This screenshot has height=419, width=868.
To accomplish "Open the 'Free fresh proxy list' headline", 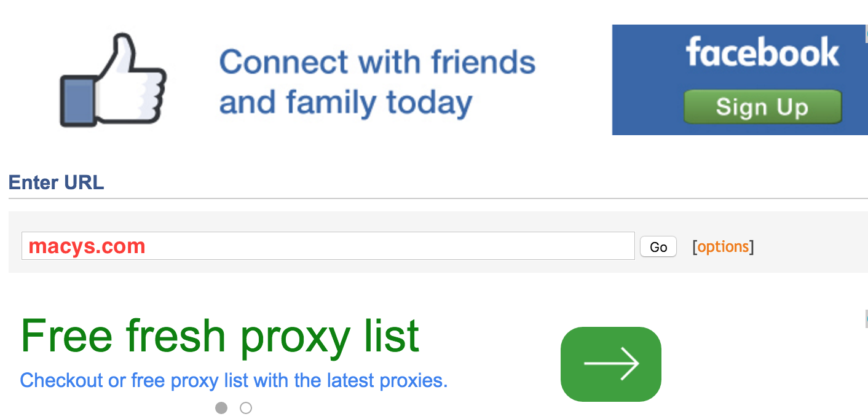I will [x=219, y=335].
